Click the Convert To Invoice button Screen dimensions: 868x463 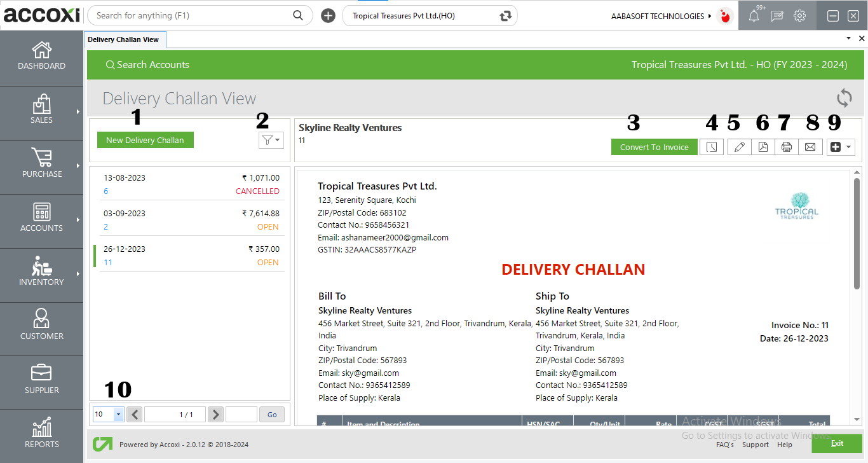point(654,146)
